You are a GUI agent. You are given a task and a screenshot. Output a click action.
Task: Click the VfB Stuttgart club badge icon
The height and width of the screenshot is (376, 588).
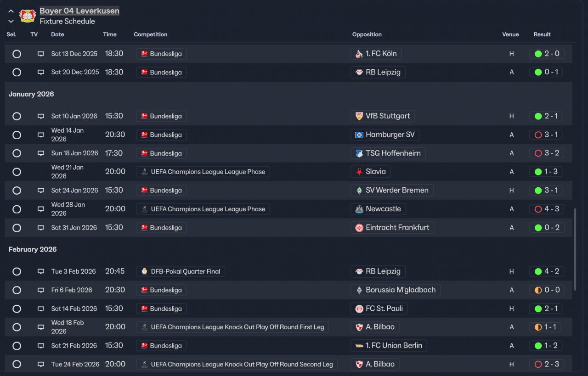click(x=359, y=116)
